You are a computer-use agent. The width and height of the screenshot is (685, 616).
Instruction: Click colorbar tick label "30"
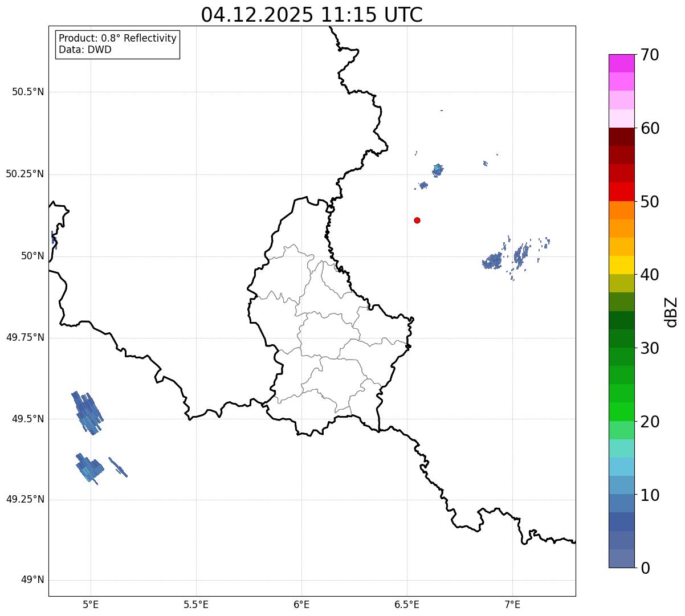pos(649,348)
